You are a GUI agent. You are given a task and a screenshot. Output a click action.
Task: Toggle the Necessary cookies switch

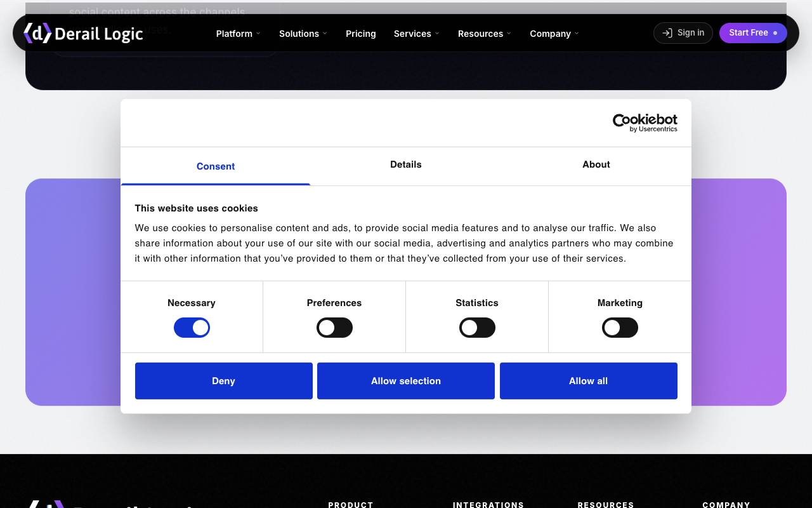(x=192, y=328)
